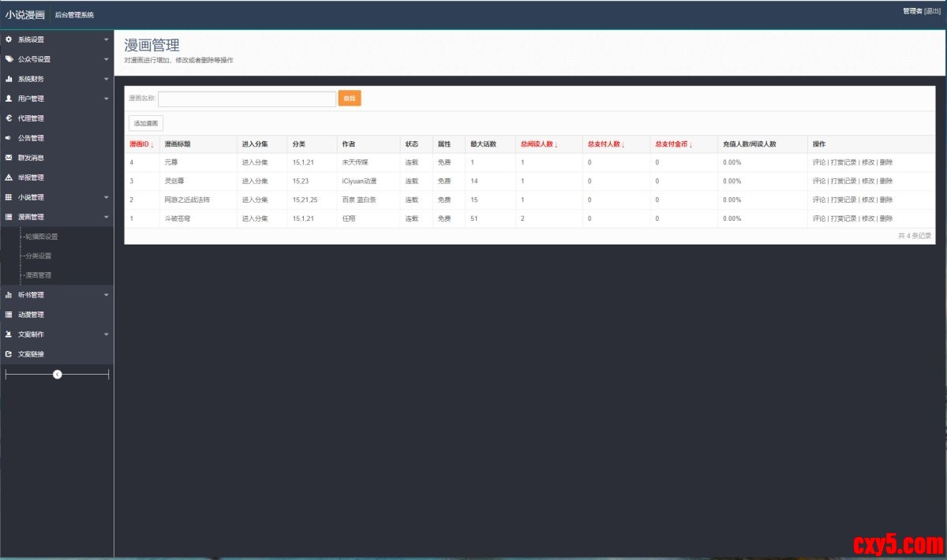Open 漫画管理 submenu item under 分类设置
947x560 pixels.
pyautogui.click(x=37, y=275)
